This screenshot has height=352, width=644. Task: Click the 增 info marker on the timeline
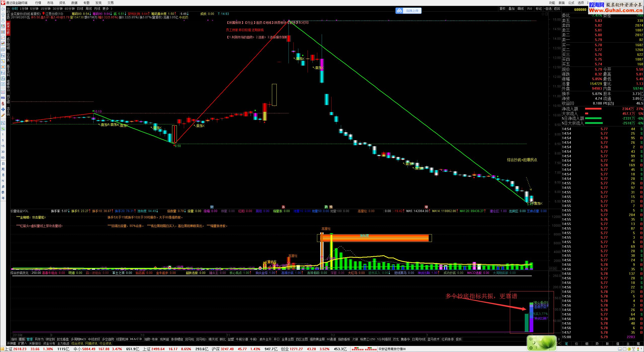(426, 207)
